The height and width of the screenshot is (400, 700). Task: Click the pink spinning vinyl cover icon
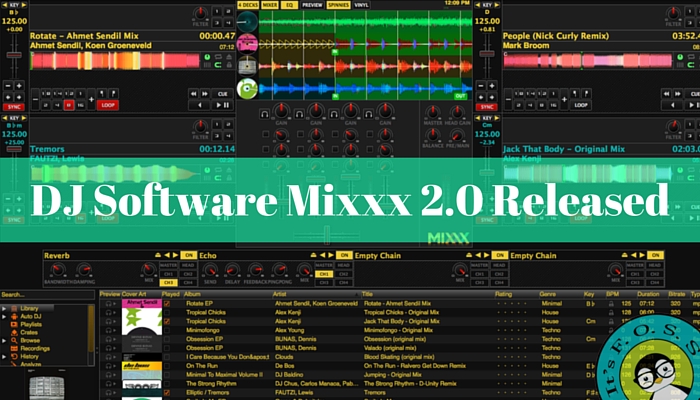click(246, 43)
